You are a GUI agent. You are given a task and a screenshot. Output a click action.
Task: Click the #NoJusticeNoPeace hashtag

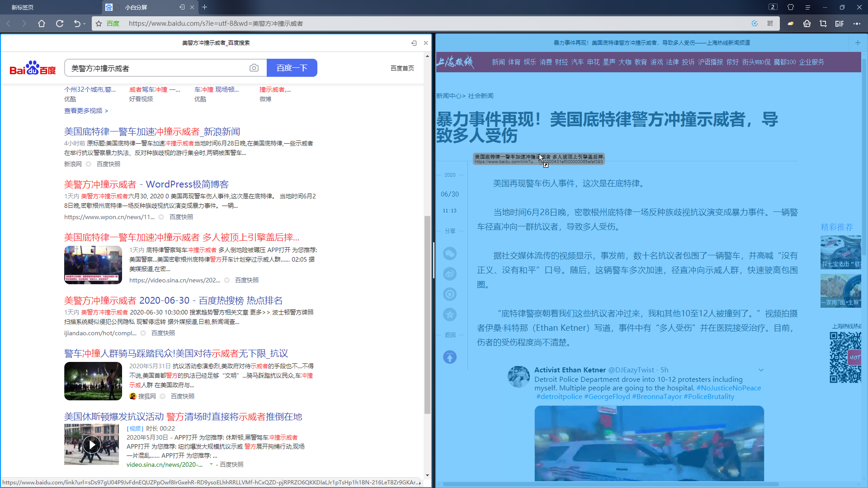point(728,388)
